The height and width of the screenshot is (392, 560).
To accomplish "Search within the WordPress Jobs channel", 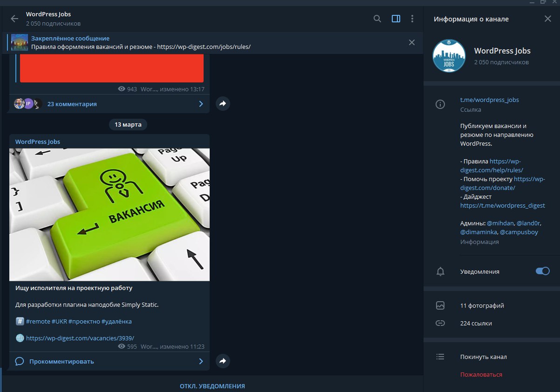I will point(377,19).
